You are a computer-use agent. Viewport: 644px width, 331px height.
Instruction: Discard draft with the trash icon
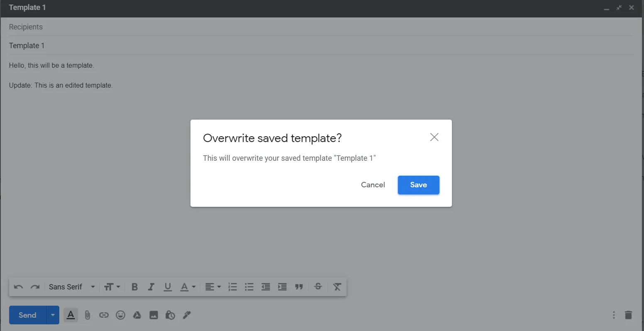(628, 315)
